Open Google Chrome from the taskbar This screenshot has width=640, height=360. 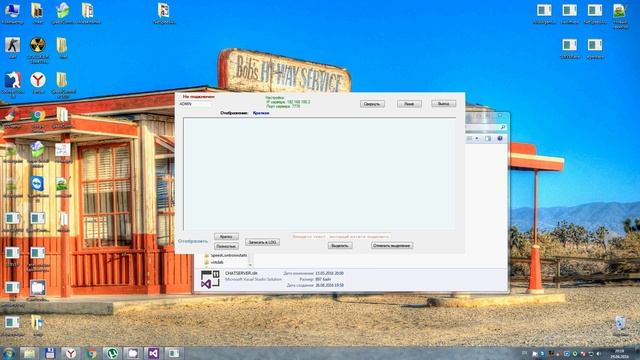(91, 353)
